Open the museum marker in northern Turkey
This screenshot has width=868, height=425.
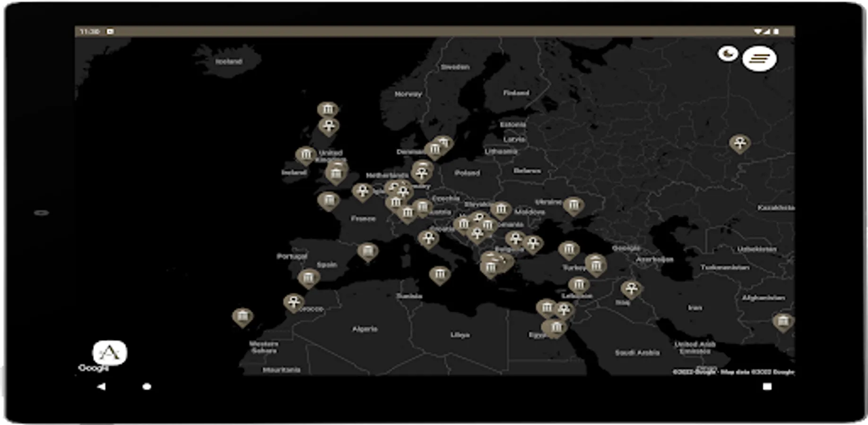569,250
